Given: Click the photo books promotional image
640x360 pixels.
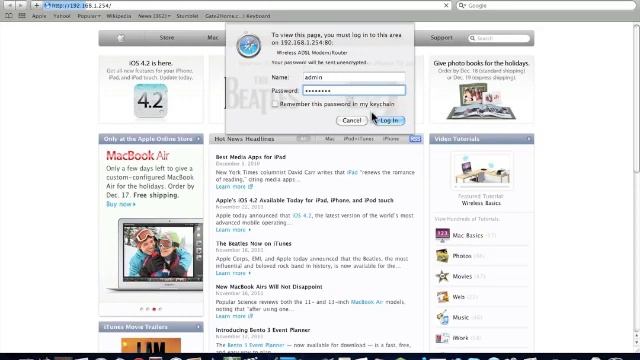Looking at the screenshot, I should click(481, 101).
